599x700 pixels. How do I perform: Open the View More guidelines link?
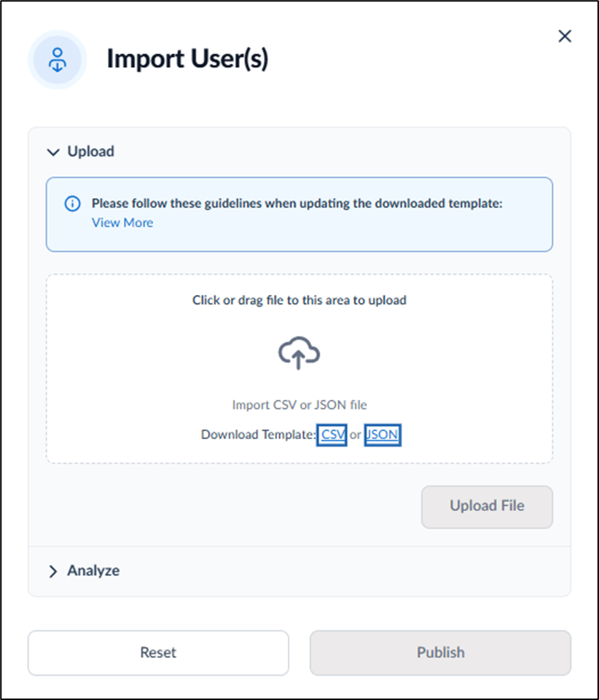point(122,222)
